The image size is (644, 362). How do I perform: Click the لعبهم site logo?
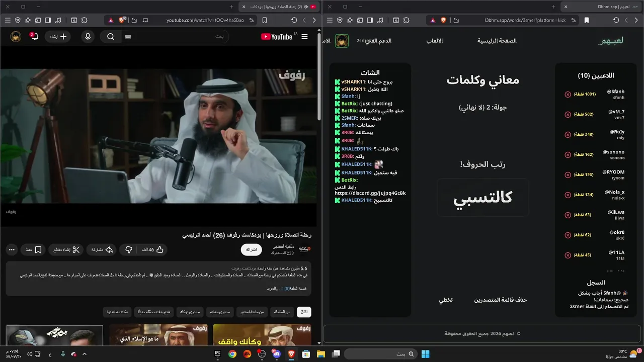pos(611,41)
